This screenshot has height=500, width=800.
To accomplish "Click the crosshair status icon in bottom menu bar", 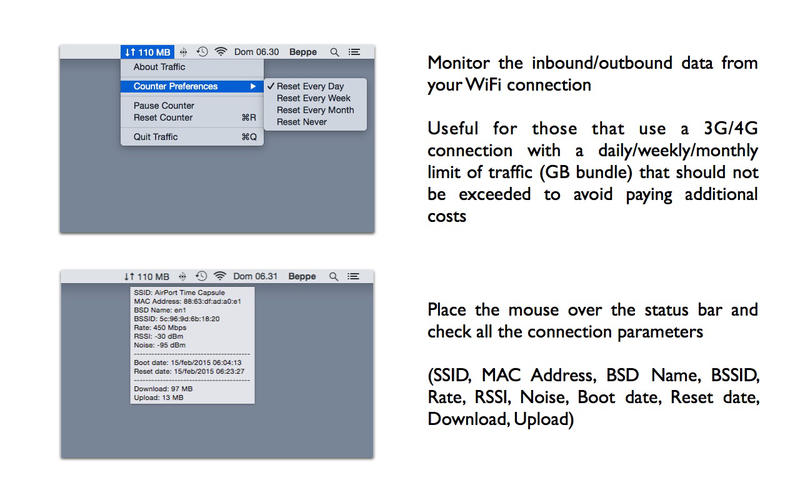I will tap(182, 277).
